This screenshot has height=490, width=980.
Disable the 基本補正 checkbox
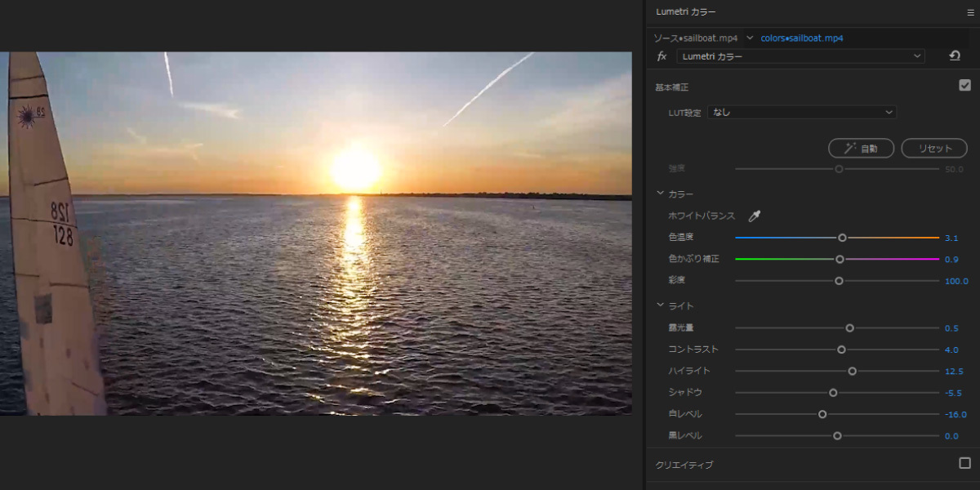pos(964,85)
